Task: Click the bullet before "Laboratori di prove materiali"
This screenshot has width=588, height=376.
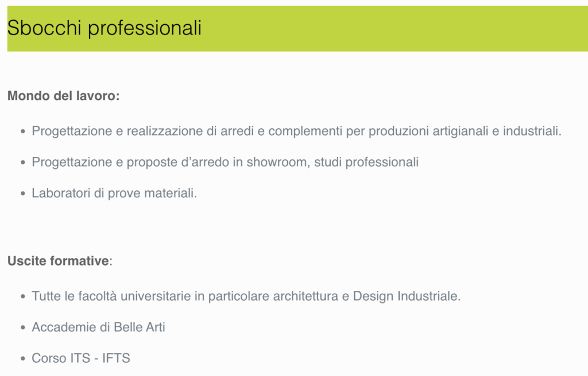Action: point(23,194)
